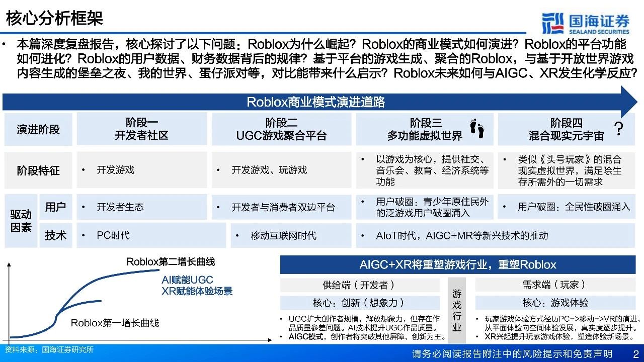Click the AIoT时代 technology cell

496,235
